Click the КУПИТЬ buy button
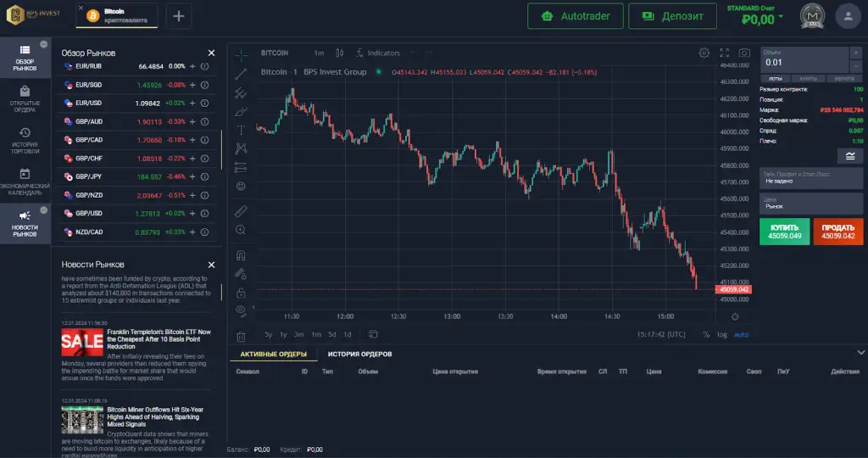Screen dimensions: 868x458 tap(784, 232)
